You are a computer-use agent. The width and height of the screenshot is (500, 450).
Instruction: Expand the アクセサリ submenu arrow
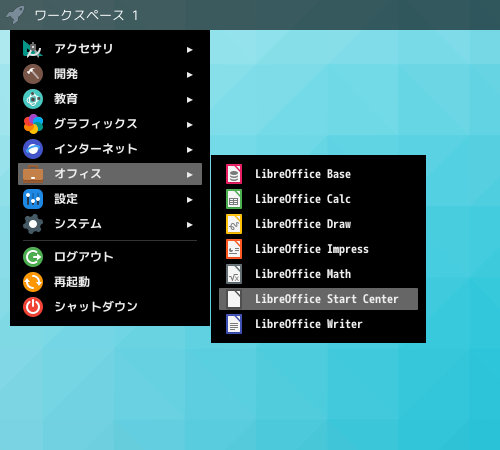point(190,50)
